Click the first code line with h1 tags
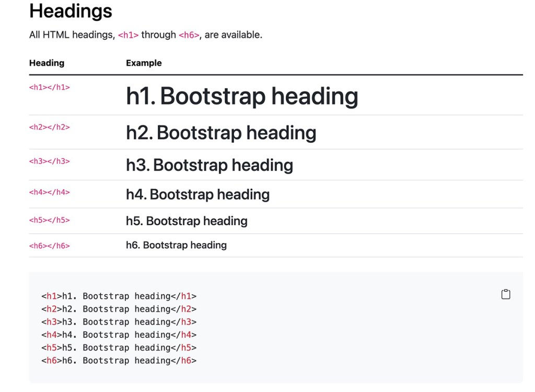Viewport: 535px width, 392px height. [x=119, y=296]
